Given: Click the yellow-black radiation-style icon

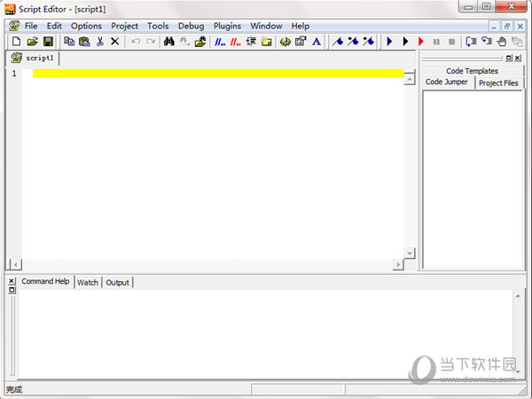Looking at the screenshot, I should pyautogui.click(x=285, y=42).
